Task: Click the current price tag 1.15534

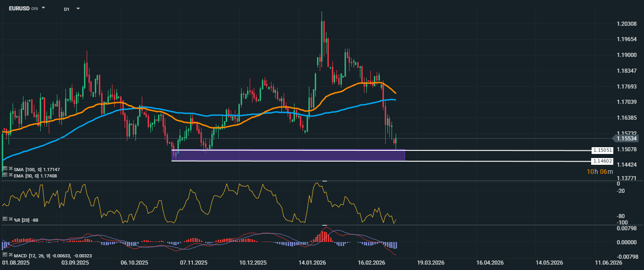Action: click(x=627, y=139)
